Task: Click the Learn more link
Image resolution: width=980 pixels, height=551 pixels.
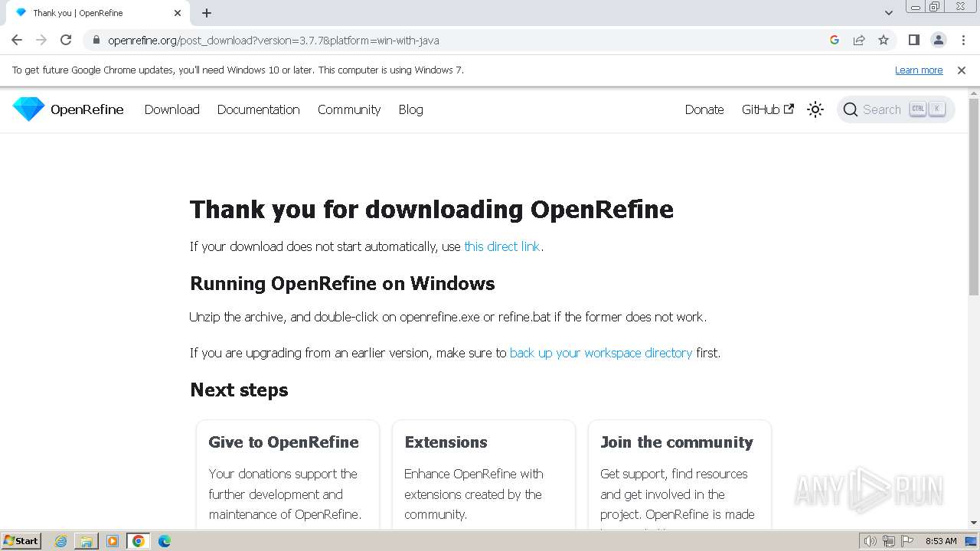Action: [x=919, y=70]
